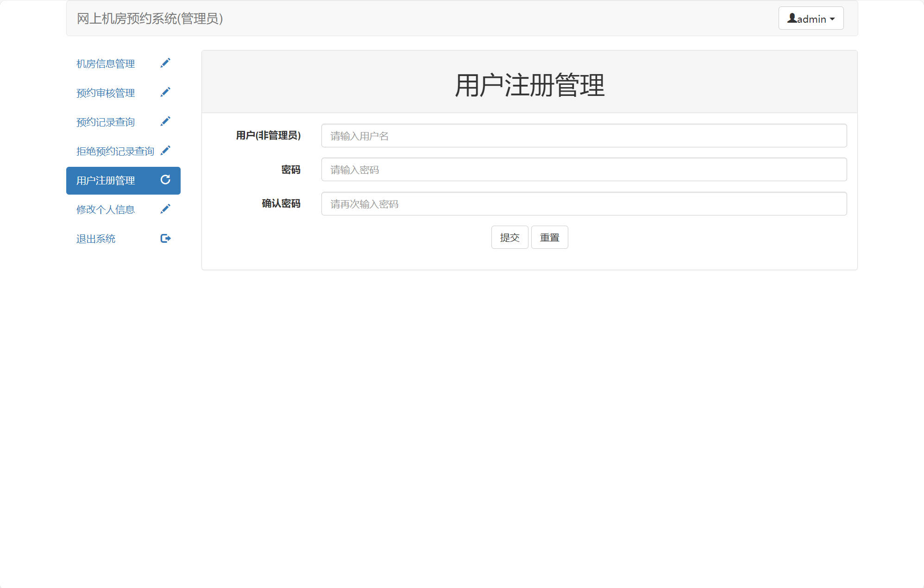Click the pencil edit icon next to 机房信息管理
The image size is (924, 588).
(165, 63)
